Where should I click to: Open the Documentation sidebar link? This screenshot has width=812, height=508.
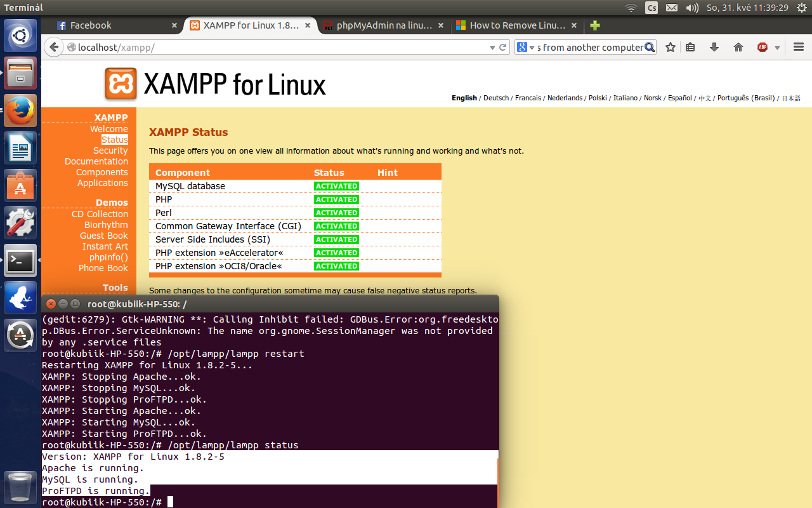pos(96,161)
